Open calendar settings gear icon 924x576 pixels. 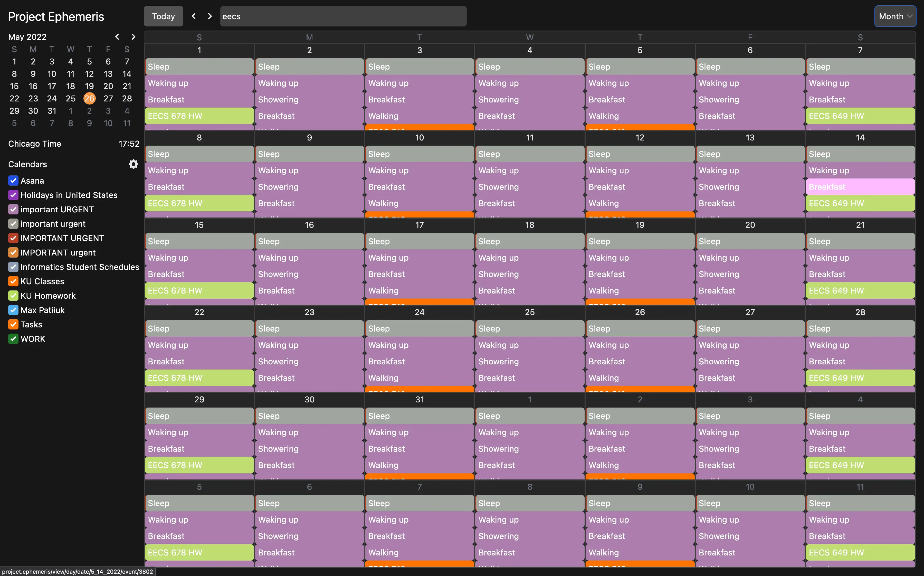point(133,164)
